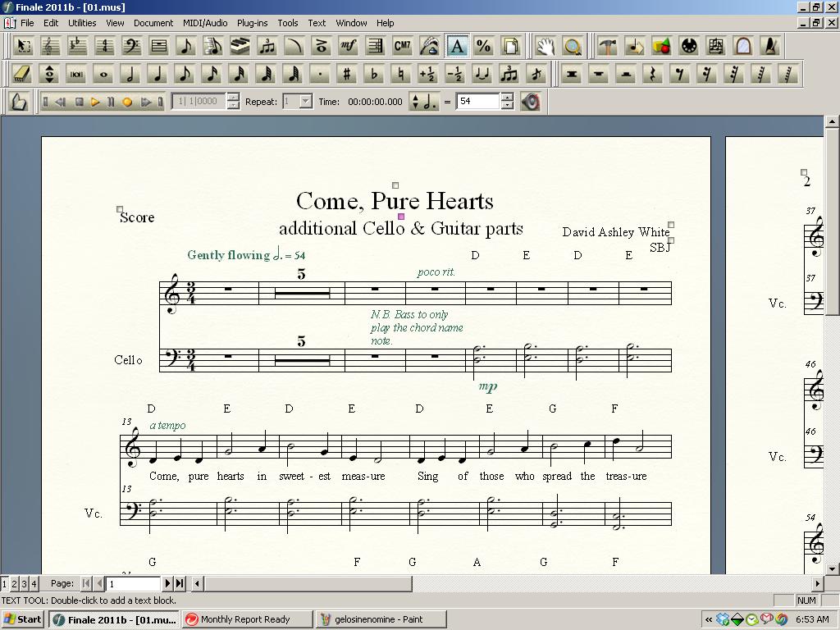Activate the Hand Grabber tool
The image size is (840, 630).
pos(546,46)
